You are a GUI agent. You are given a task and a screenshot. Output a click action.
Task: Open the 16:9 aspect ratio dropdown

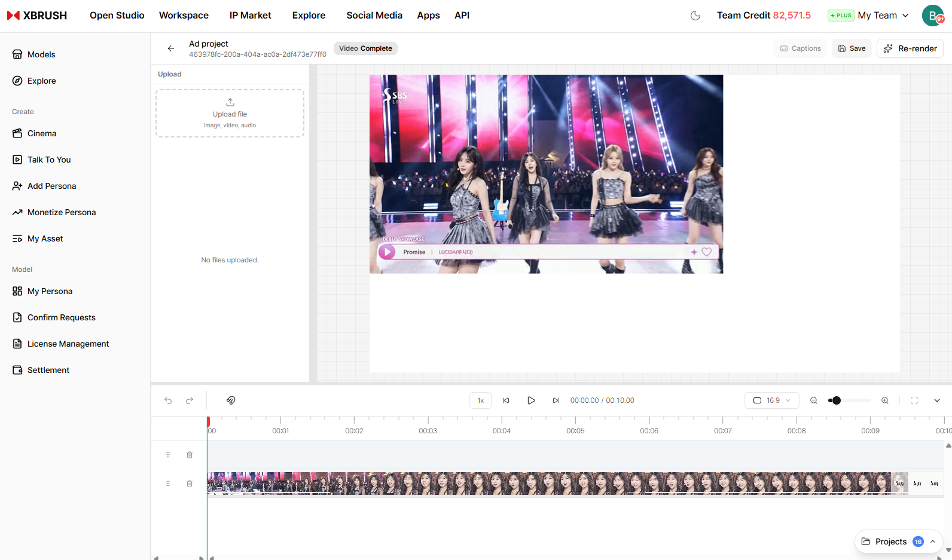click(772, 400)
